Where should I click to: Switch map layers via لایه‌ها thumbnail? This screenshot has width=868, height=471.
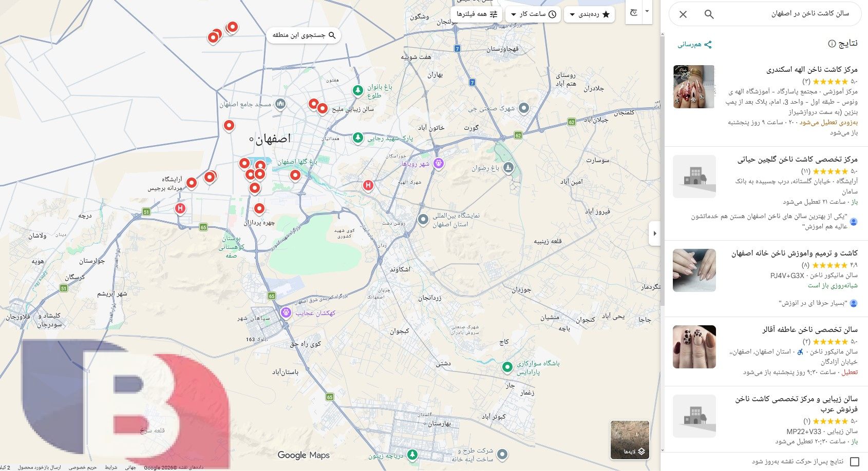[x=630, y=440]
